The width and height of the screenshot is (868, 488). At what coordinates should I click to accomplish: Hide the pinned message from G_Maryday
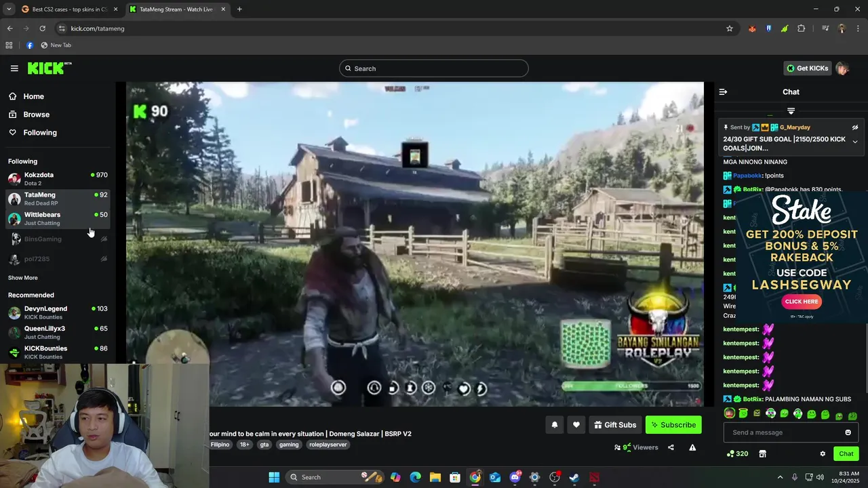855,127
